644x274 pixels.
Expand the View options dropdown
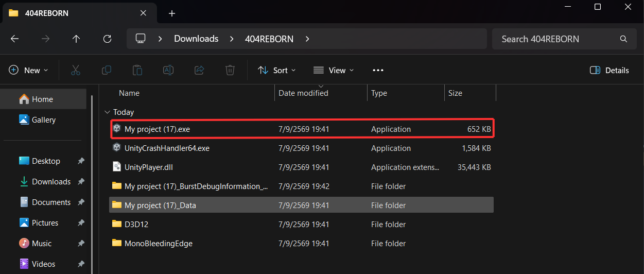point(334,70)
